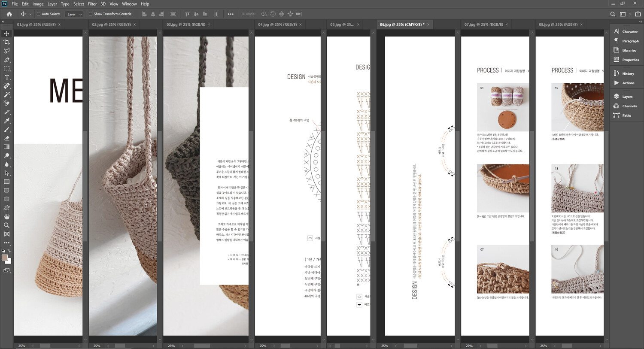Enable the Auto-Select checkbox
Viewport: 644px width, 349px height.
(x=39, y=14)
